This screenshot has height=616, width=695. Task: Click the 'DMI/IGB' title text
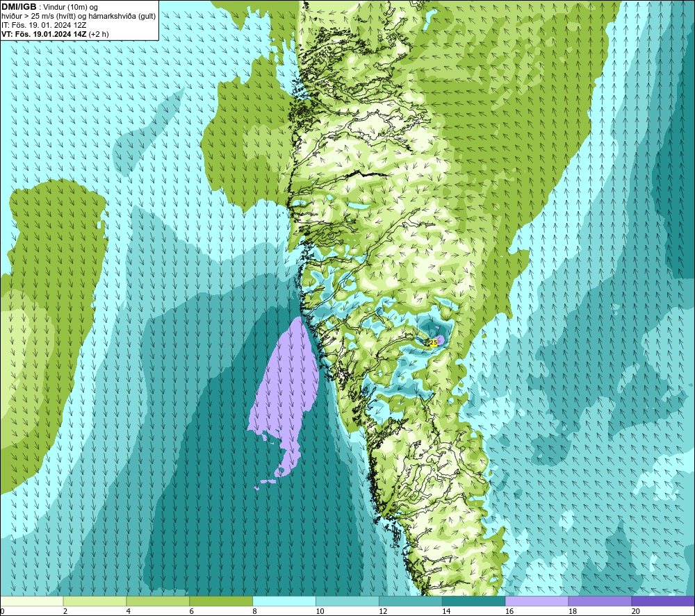pyautogui.click(x=19, y=7)
